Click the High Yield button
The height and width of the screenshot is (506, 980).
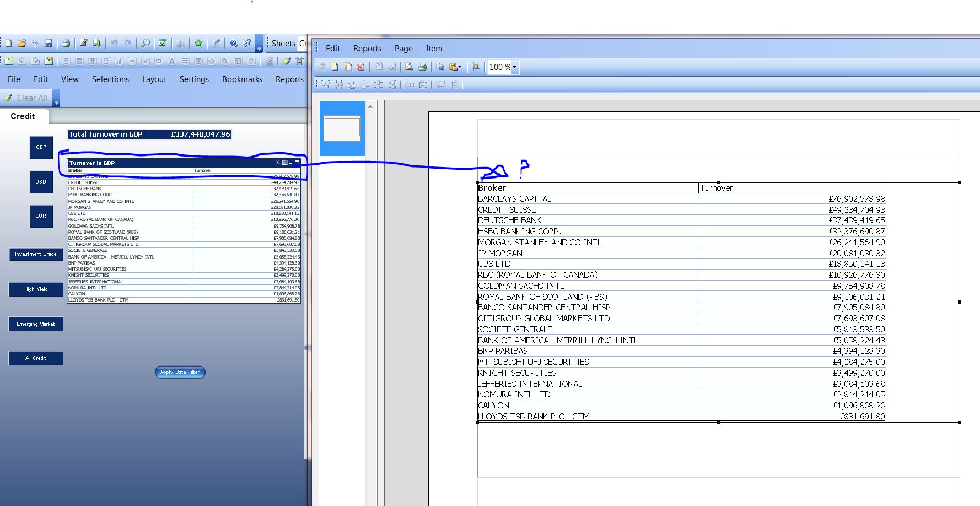point(36,289)
